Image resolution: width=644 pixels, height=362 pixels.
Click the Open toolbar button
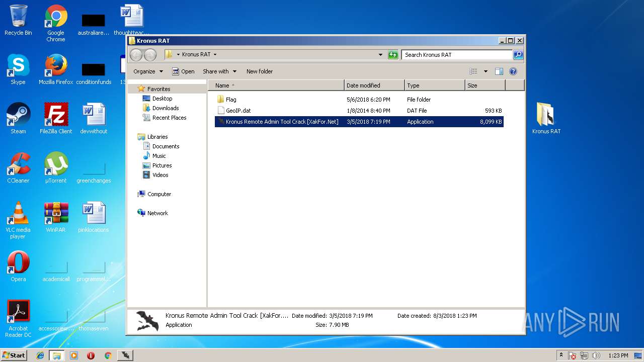click(183, 71)
